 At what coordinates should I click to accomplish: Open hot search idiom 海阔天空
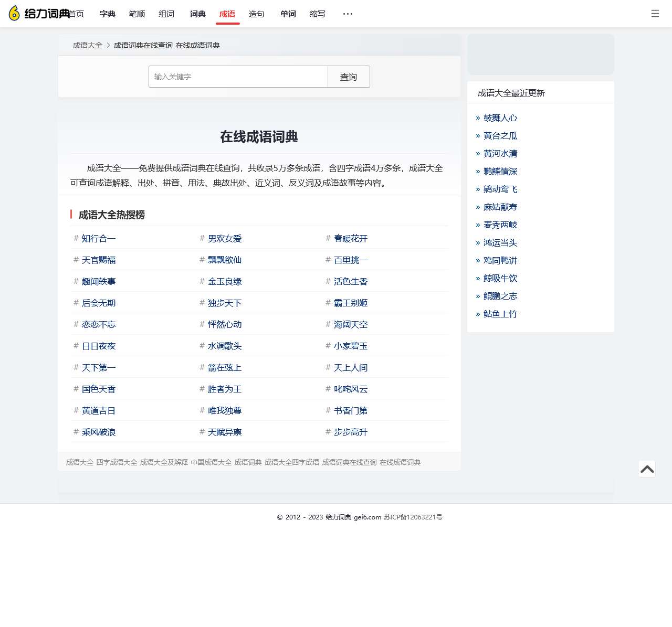351,324
